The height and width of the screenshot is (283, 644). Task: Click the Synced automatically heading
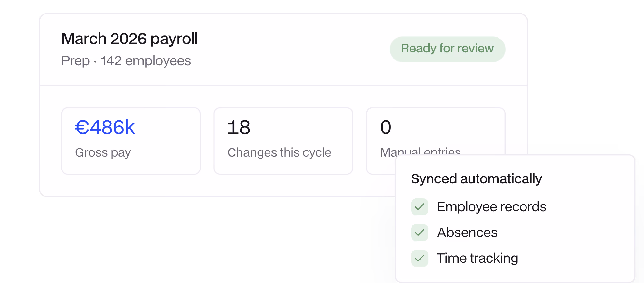[477, 179]
